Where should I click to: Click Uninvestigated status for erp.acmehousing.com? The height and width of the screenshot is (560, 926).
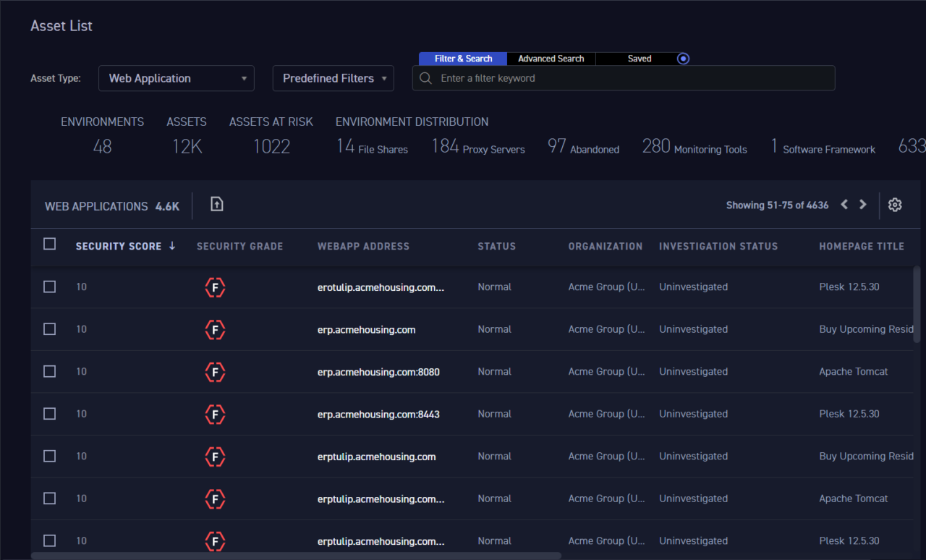pyautogui.click(x=693, y=329)
